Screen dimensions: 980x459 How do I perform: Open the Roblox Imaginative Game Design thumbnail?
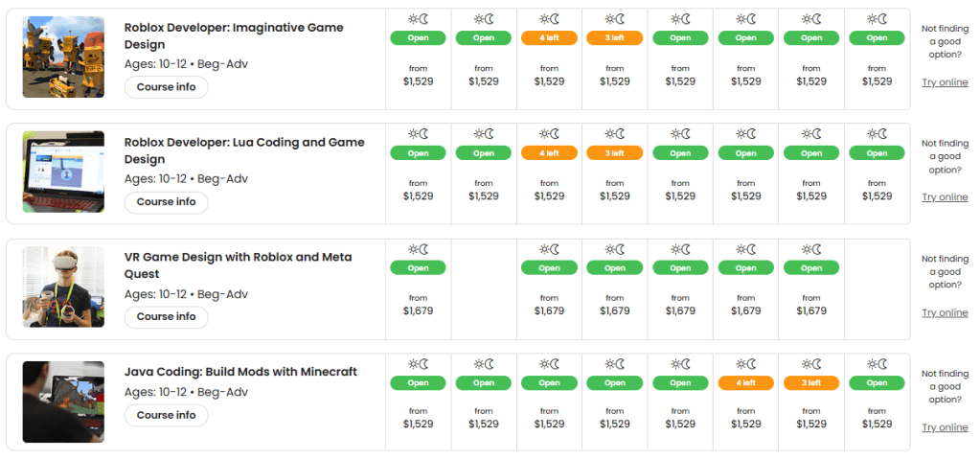(x=63, y=57)
